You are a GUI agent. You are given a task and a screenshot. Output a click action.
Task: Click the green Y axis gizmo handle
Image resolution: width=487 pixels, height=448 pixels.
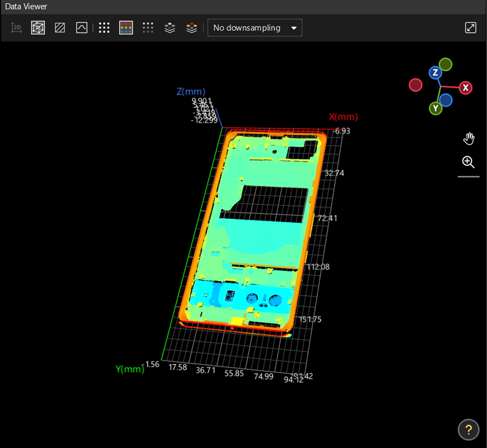point(435,108)
